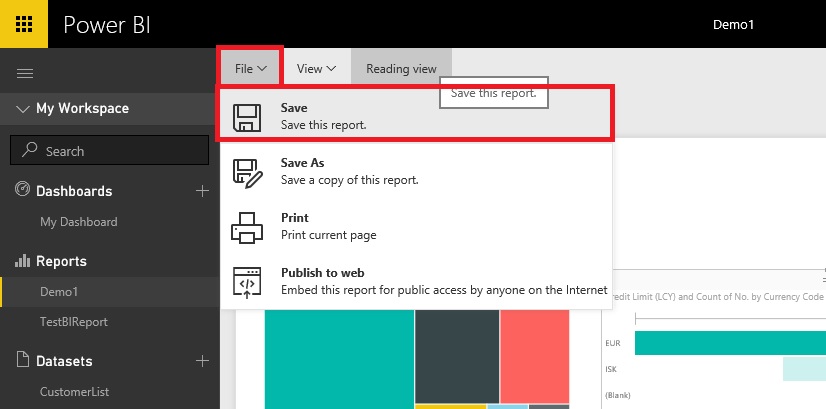Click the Dashboards section heading
The height and width of the screenshot is (409, 826).
pos(74,191)
